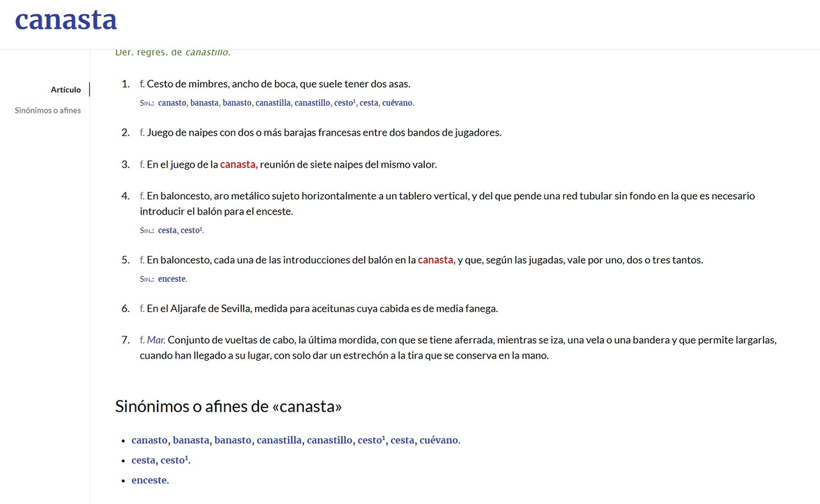Click red canasta word in definition 5
The height and width of the screenshot is (504, 820).
(x=436, y=260)
